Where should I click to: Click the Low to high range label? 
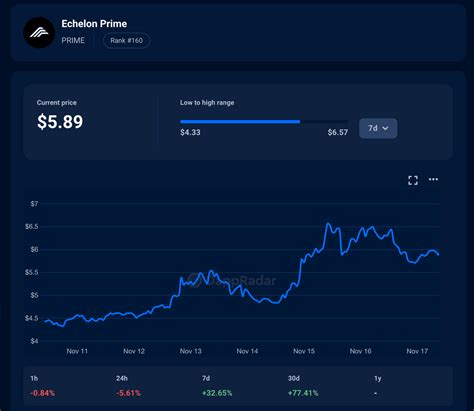coord(207,103)
